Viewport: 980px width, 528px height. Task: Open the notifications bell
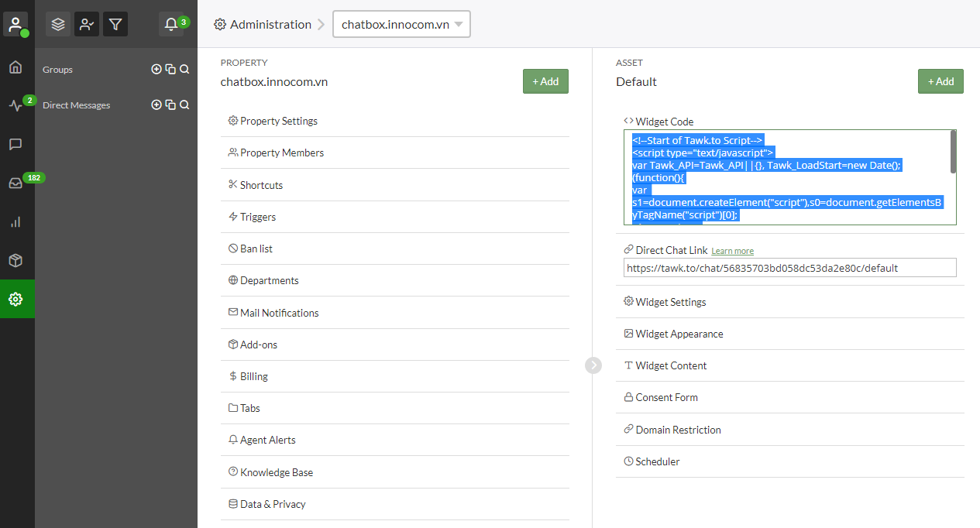(171, 24)
